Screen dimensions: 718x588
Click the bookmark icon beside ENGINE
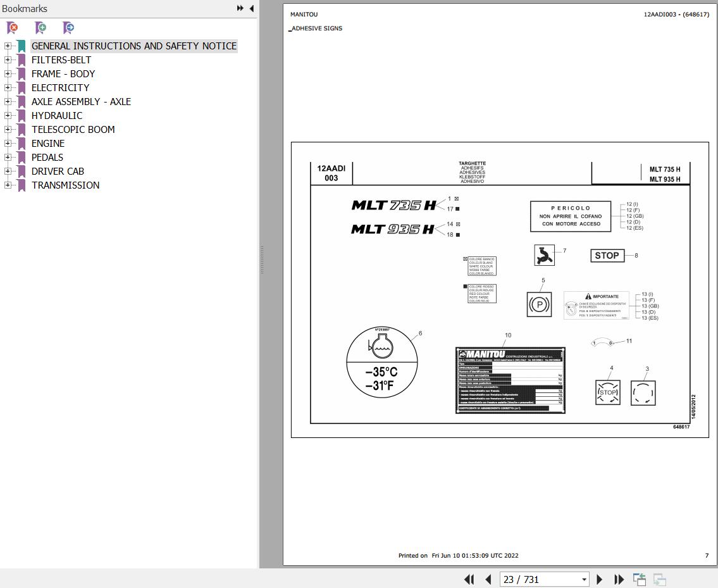pyautogui.click(x=21, y=144)
